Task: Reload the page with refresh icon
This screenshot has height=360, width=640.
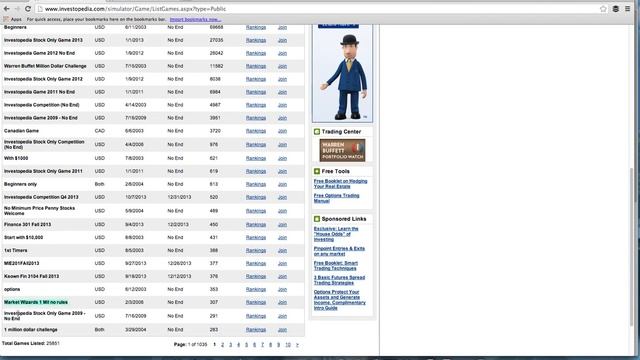Action: click(x=28, y=9)
